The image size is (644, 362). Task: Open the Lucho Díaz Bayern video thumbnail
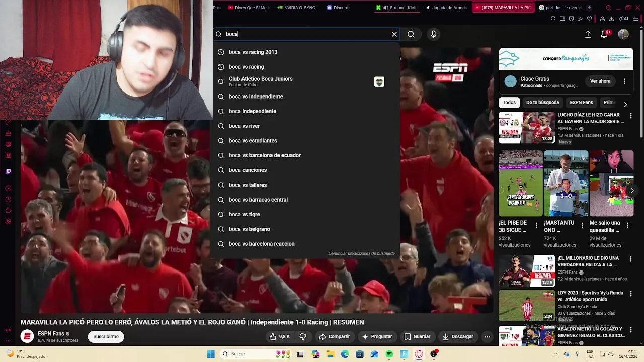pos(527,128)
